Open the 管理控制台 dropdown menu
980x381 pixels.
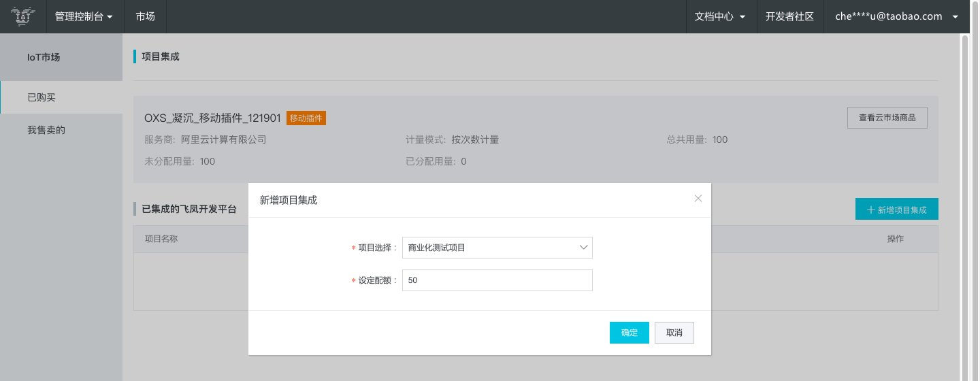coord(84,16)
